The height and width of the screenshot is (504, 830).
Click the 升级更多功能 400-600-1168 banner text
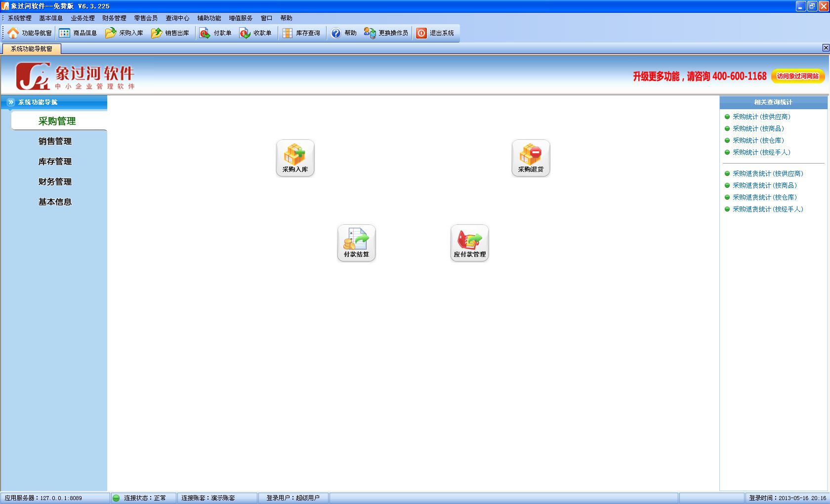click(700, 76)
